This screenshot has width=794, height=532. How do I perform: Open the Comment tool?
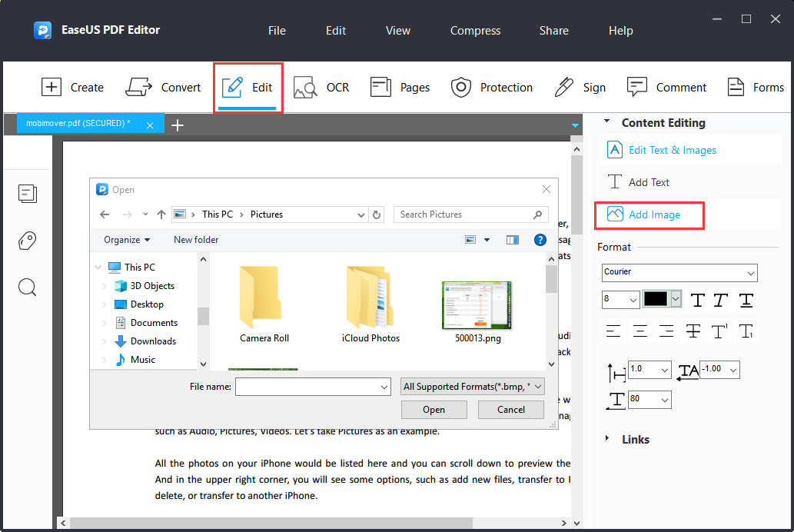coord(666,87)
